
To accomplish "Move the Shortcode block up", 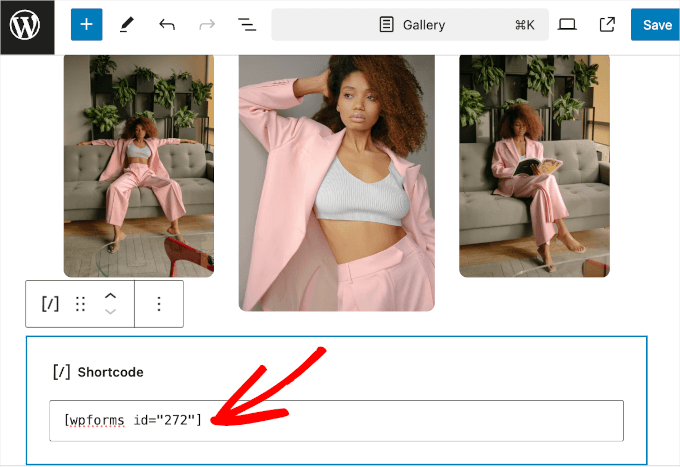I will coord(111,296).
